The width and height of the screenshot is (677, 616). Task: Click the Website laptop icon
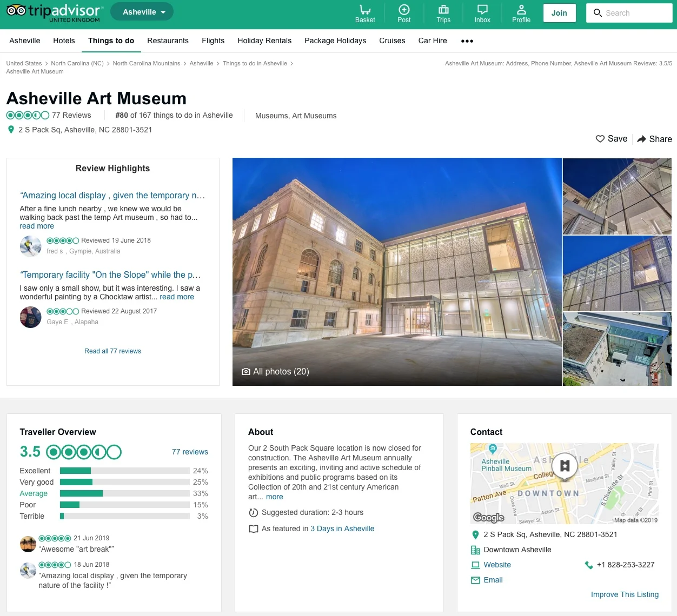[475, 565]
